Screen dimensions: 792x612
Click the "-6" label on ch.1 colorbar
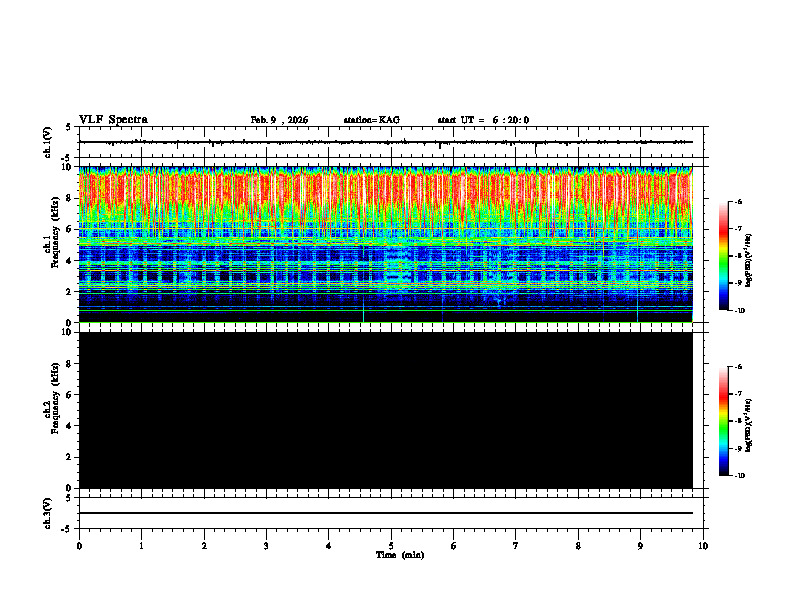point(738,201)
